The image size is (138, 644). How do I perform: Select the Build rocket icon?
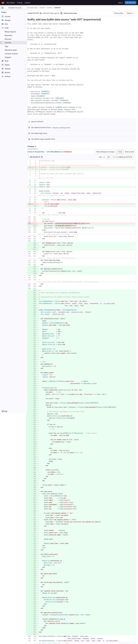[2, 61]
